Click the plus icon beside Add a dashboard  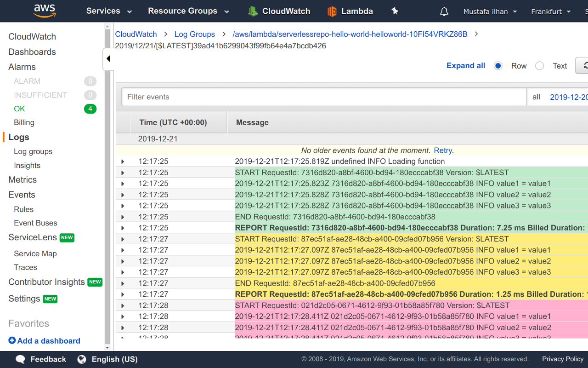point(12,340)
